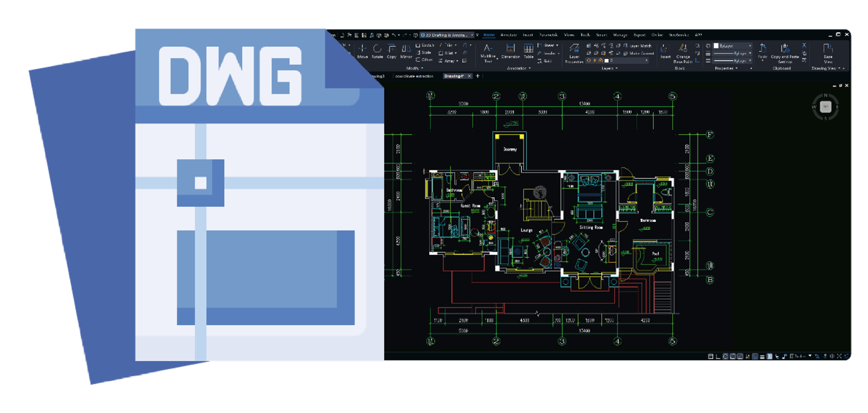Viewport: 868px width, 413px height.
Task: Click the Paste icon
Action: (763, 52)
